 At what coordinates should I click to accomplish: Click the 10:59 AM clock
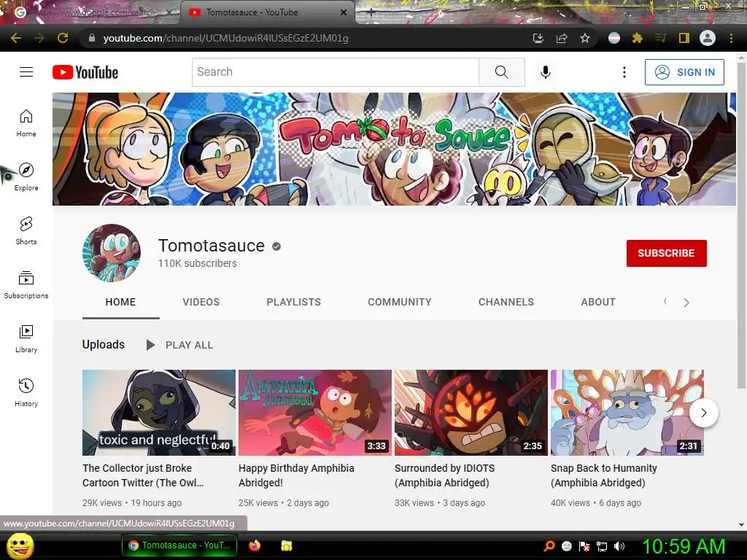pyautogui.click(x=684, y=546)
